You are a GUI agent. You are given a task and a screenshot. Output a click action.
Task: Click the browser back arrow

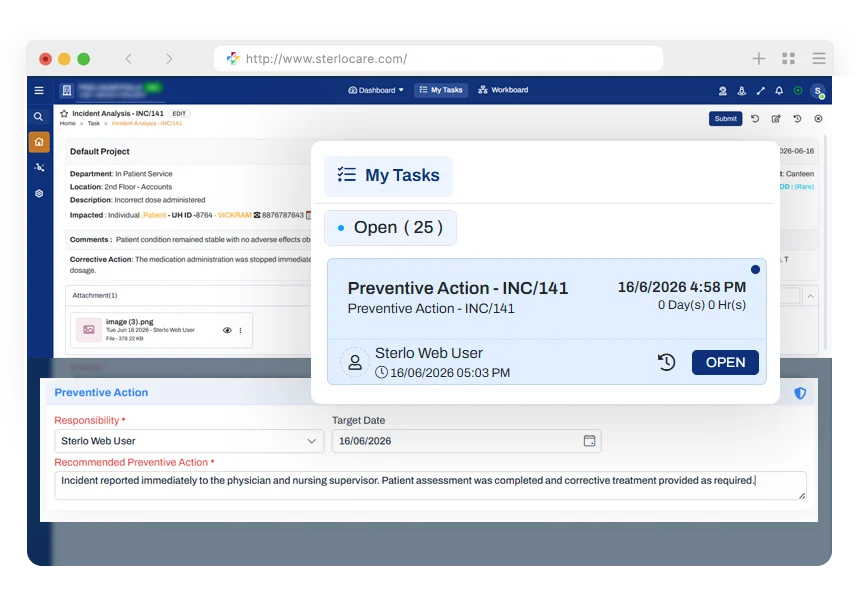click(129, 59)
